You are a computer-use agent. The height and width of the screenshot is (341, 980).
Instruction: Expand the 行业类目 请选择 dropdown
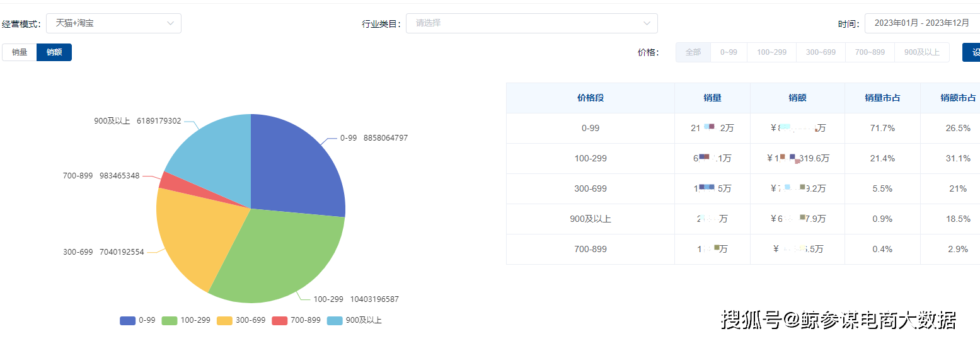531,23
